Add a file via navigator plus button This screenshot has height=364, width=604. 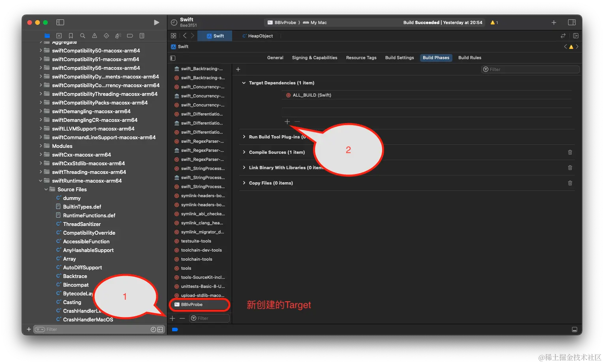point(29,329)
